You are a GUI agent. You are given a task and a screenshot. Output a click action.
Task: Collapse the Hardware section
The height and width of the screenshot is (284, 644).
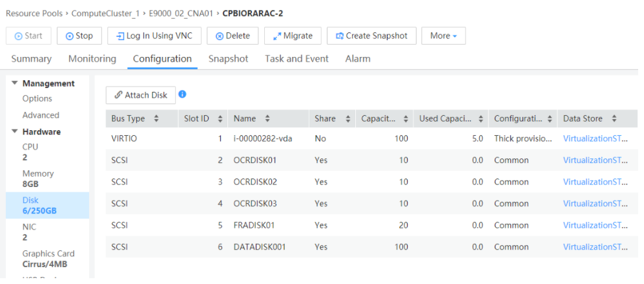[x=15, y=132]
